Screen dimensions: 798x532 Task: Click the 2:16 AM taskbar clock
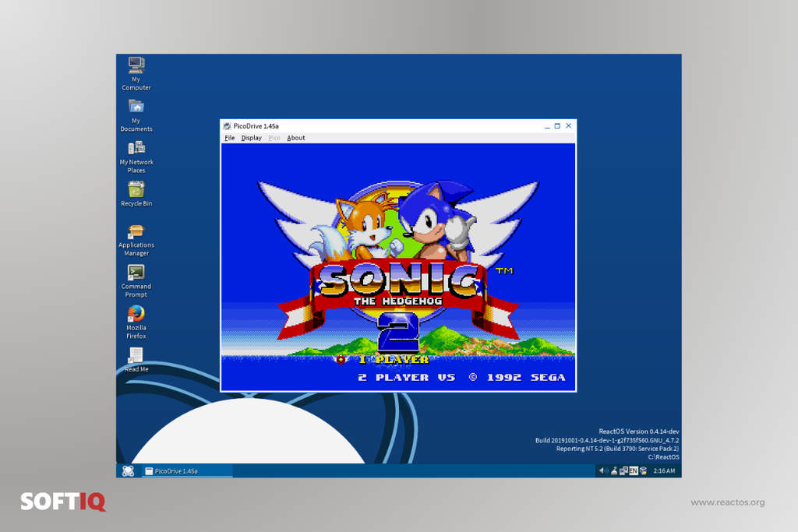tap(664, 471)
